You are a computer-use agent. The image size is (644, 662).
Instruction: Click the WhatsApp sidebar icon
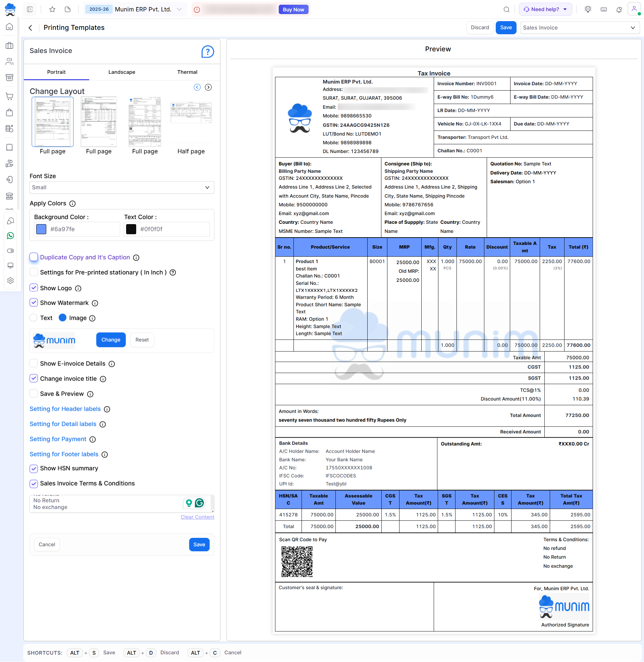click(x=10, y=236)
